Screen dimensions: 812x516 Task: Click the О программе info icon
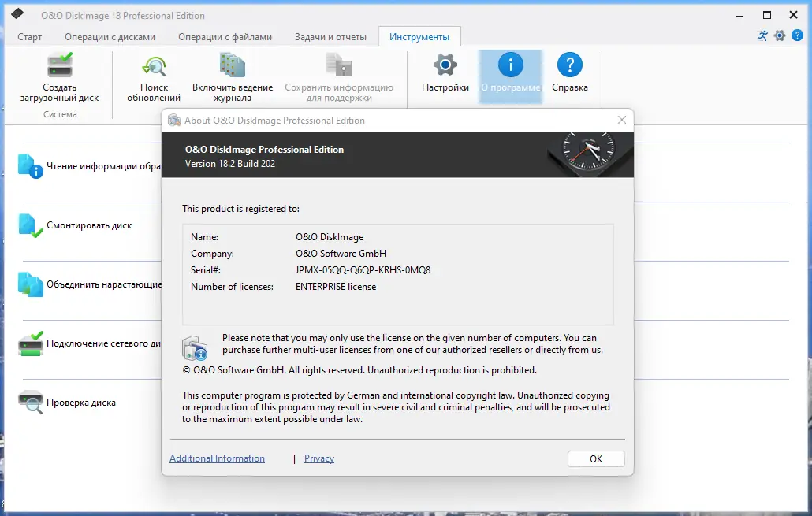point(511,65)
